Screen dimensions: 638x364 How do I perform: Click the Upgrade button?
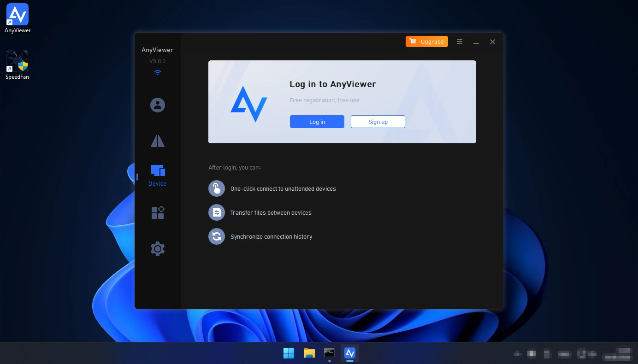427,41
